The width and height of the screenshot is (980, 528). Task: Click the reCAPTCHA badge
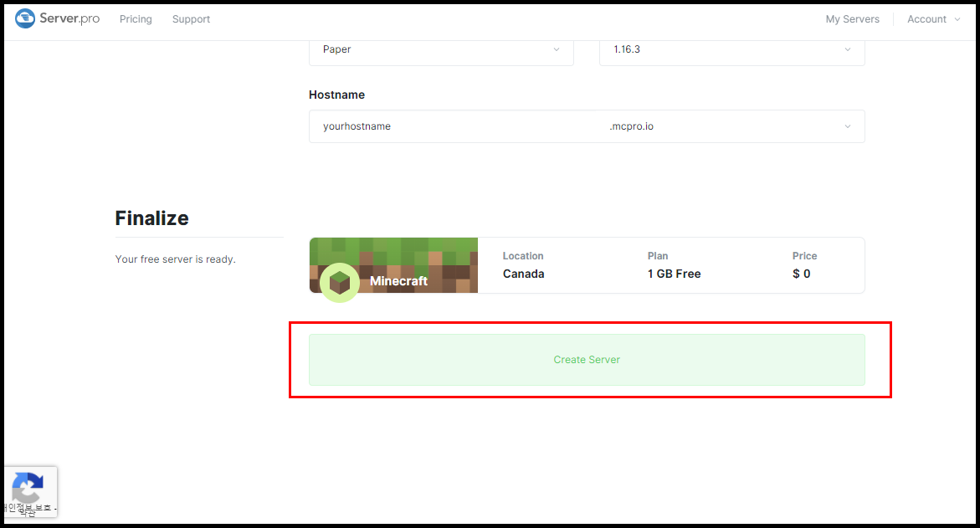[x=30, y=492]
